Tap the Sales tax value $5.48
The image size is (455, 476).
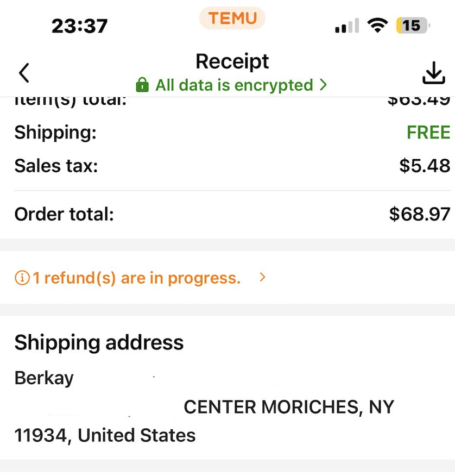[x=425, y=166]
